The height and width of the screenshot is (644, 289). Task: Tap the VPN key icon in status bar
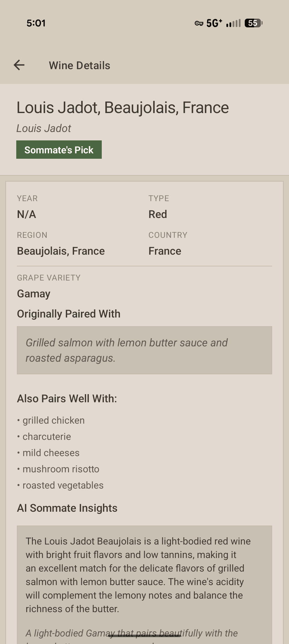point(199,23)
